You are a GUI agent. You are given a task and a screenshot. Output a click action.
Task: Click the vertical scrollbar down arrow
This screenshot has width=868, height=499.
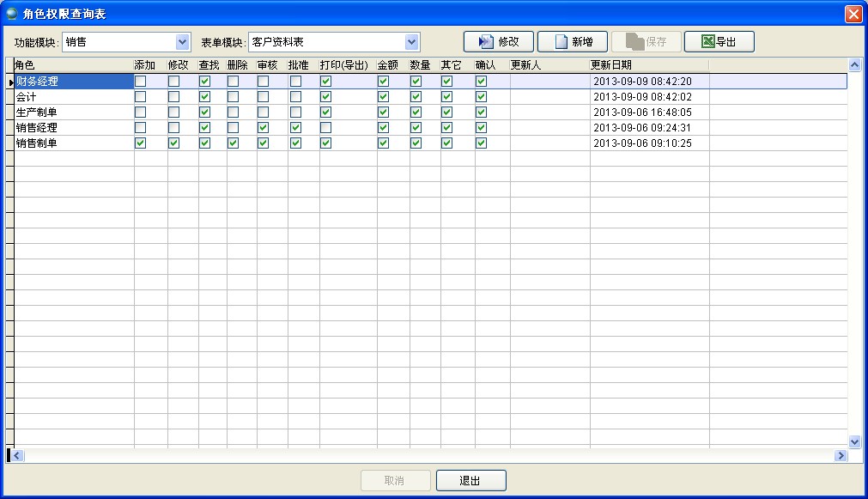click(x=854, y=441)
